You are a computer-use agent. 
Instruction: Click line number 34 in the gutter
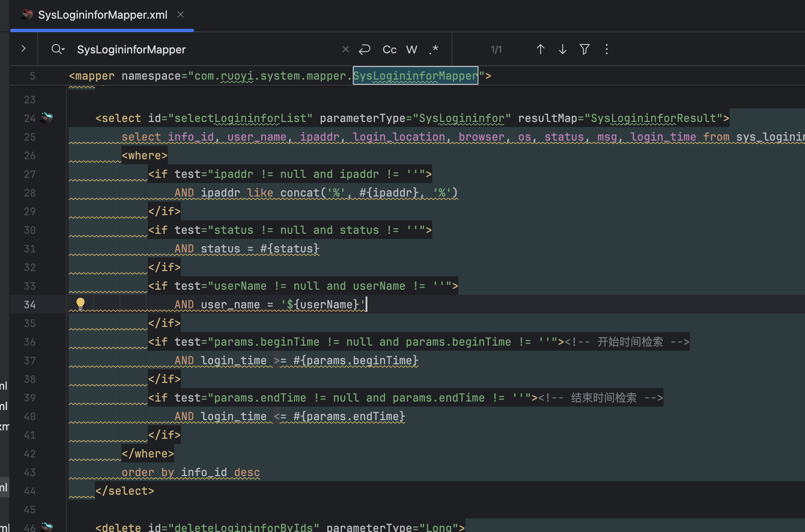point(30,305)
